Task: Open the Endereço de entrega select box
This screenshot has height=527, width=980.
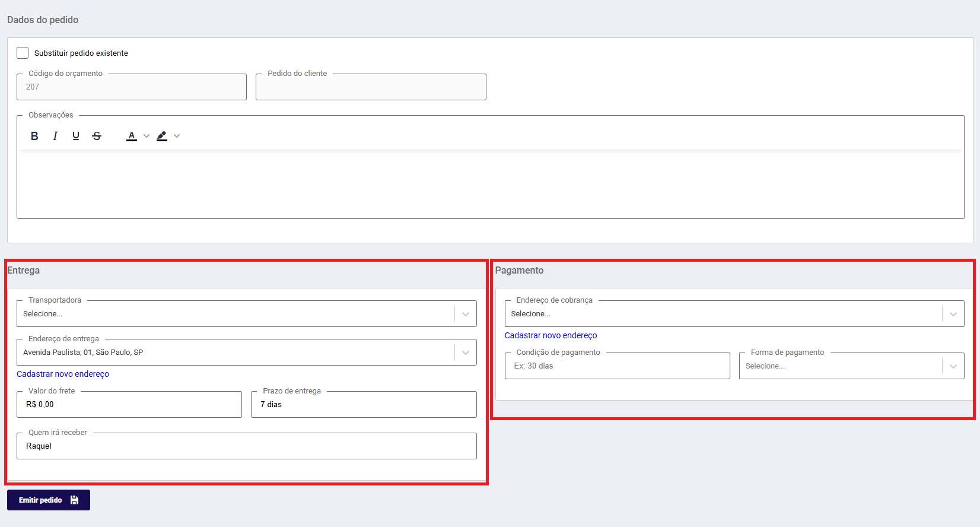Action: [247, 352]
